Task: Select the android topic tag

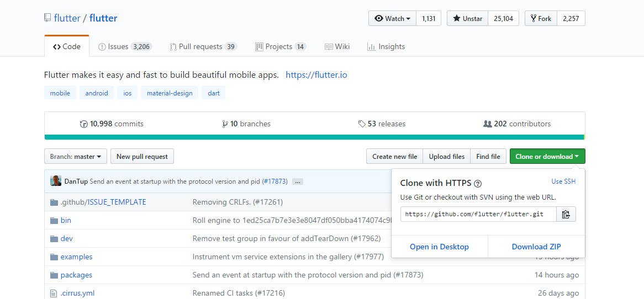Action: click(x=97, y=93)
